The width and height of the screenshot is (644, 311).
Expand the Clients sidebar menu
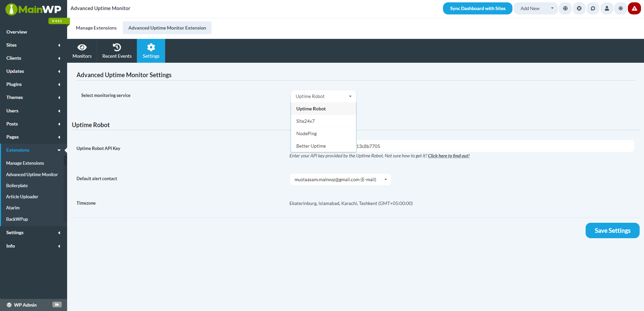(x=34, y=58)
